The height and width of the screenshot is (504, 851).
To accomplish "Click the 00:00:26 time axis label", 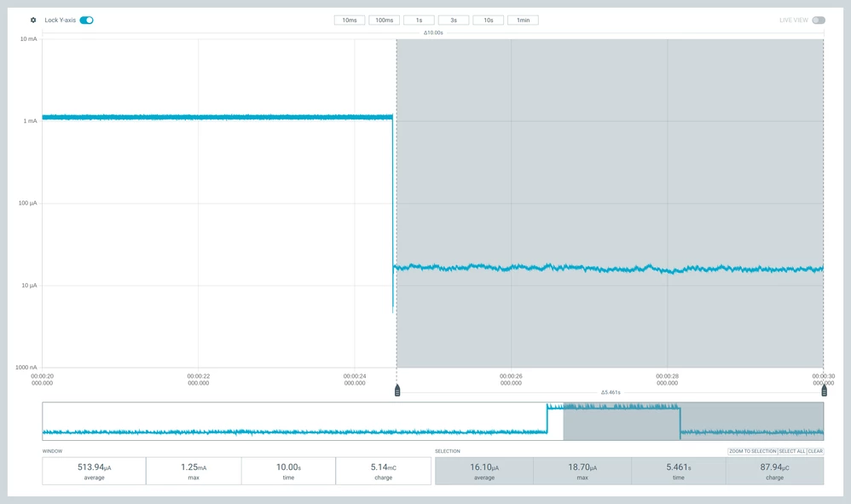I will coord(512,379).
